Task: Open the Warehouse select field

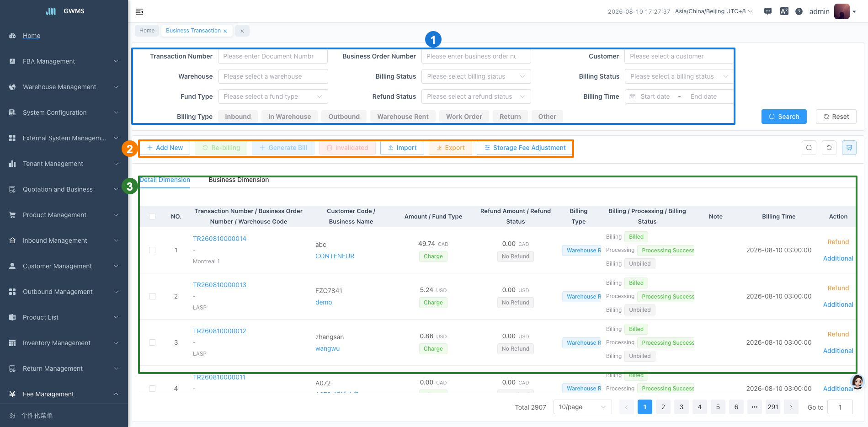Action: click(273, 76)
